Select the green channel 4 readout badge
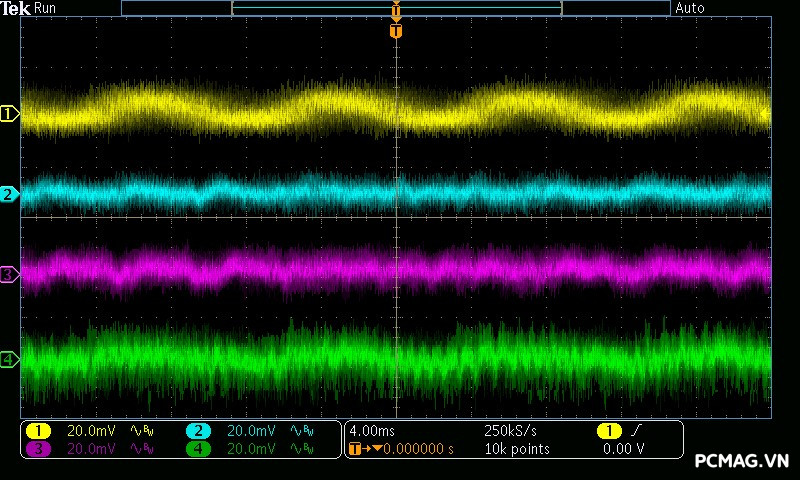Viewport: 800px width, 480px height. pos(198,449)
